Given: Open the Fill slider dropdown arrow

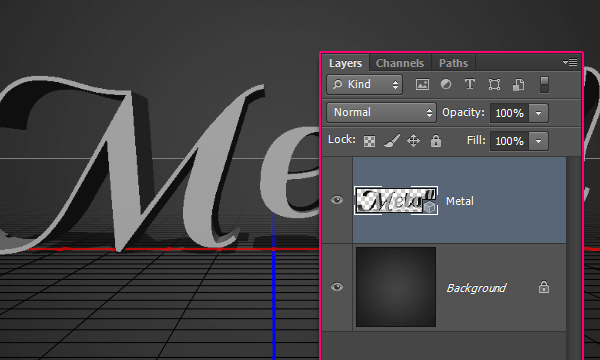Looking at the screenshot, I should (538, 141).
